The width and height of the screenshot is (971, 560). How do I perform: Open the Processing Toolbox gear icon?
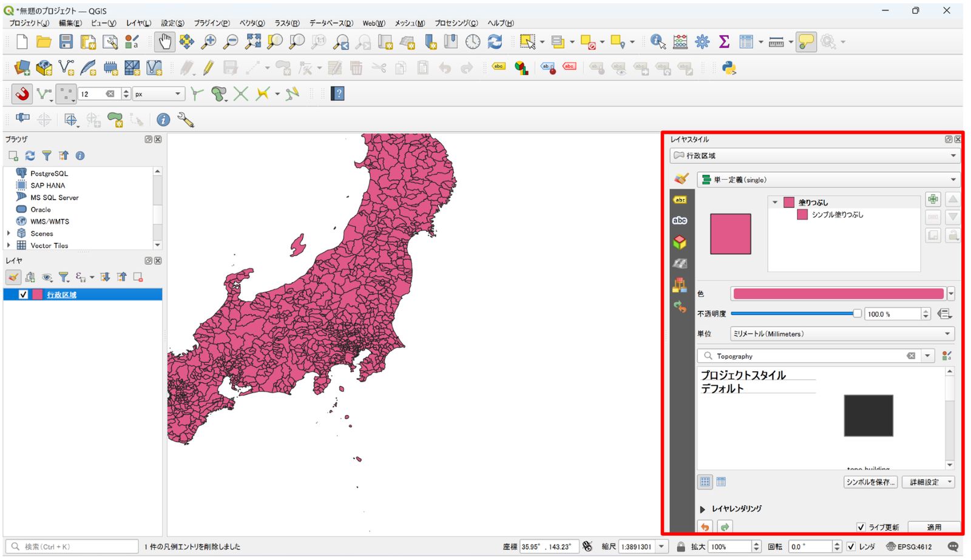click(702, 42)
